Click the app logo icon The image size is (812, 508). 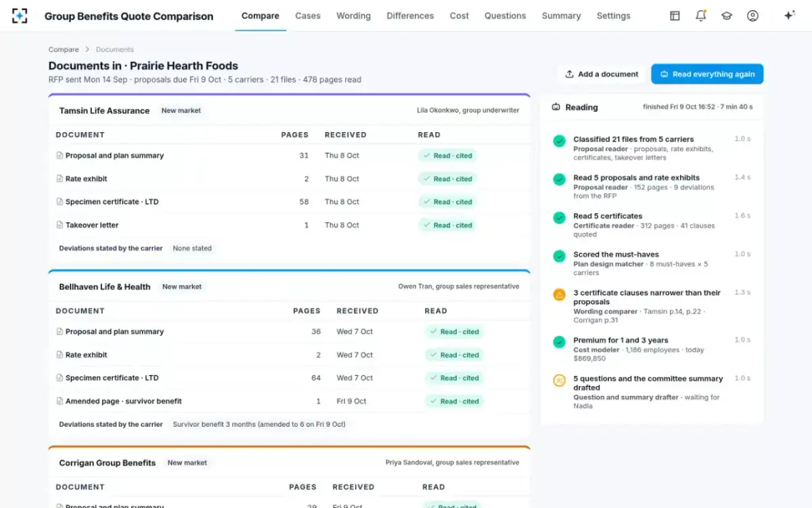click(x=20, y=16)
